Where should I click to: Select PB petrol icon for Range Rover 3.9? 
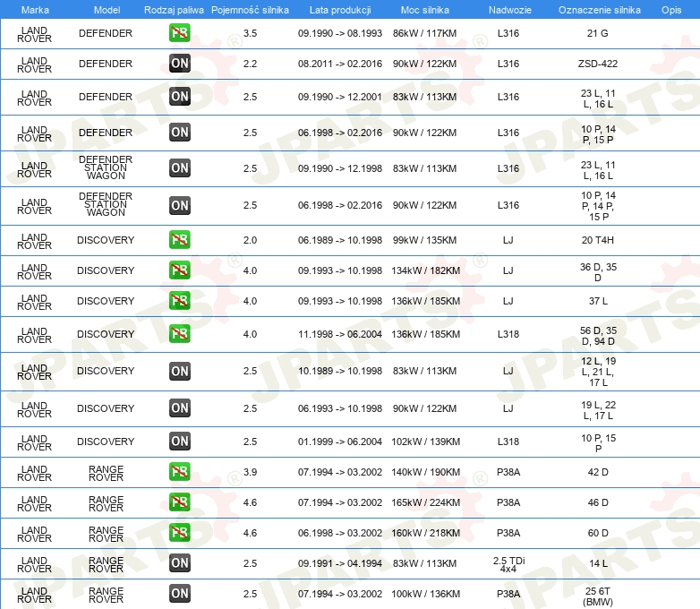[x=179, y=472]
